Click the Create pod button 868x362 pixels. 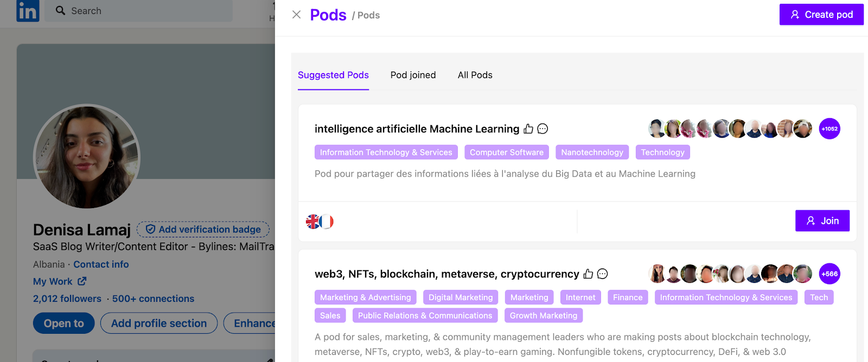pos(821,14)
